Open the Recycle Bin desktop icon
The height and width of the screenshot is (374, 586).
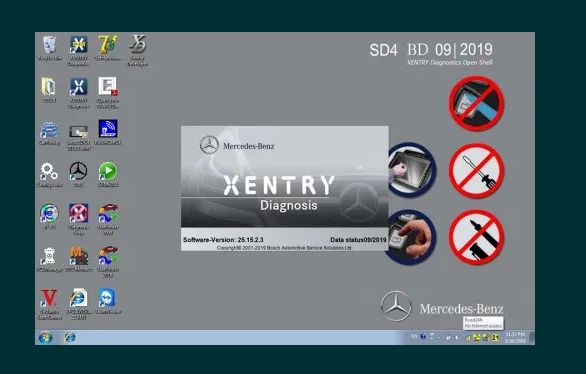[49, 48]
